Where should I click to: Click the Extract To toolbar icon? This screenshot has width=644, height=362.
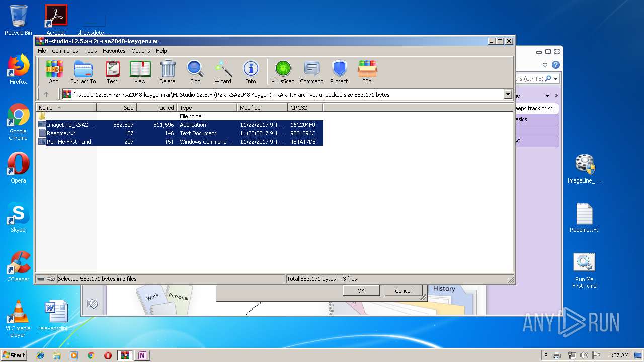coord(83,72)
